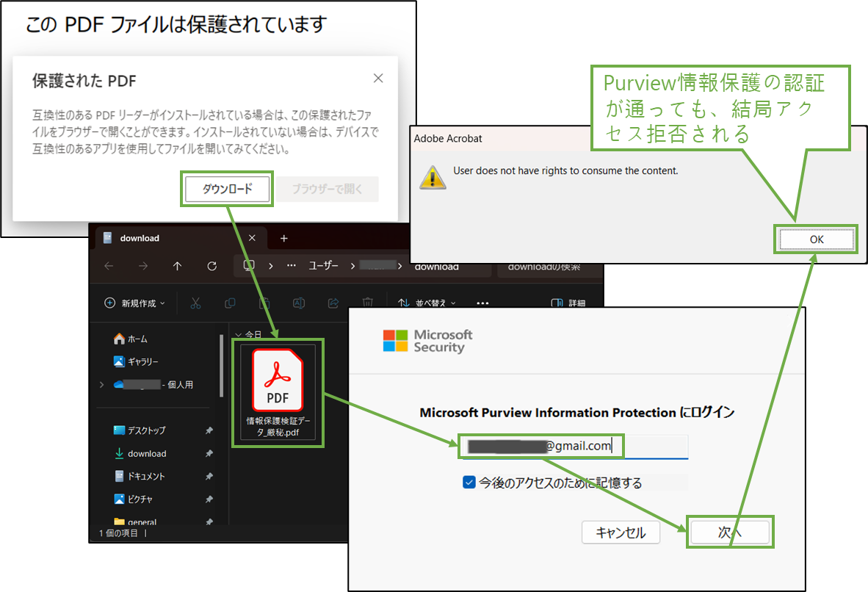Click the pin icon next to デスクトップ

point(209,430)
